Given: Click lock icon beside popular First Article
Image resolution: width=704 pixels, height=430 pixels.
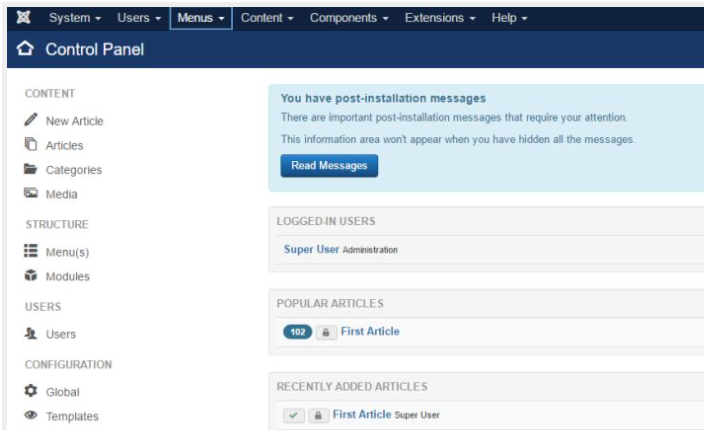Looking at the screenshot, I should [x=326, y=333].
